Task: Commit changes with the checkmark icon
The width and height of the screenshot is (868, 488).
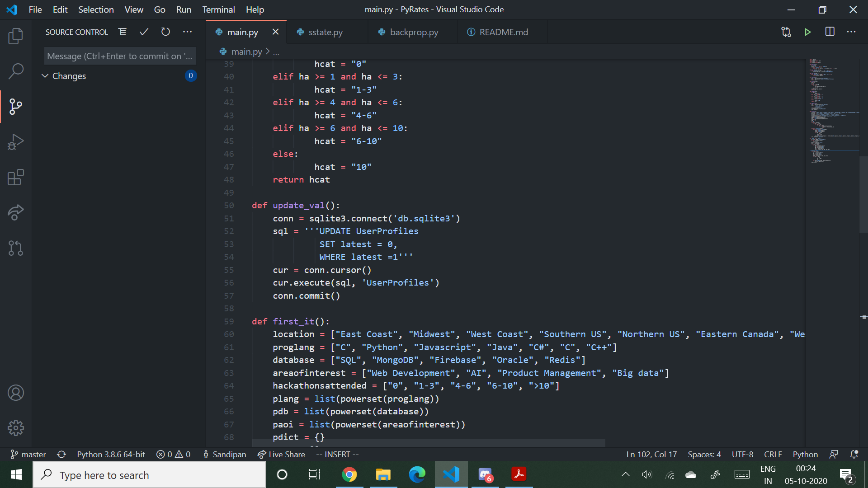Action: (x=144, y=32)
